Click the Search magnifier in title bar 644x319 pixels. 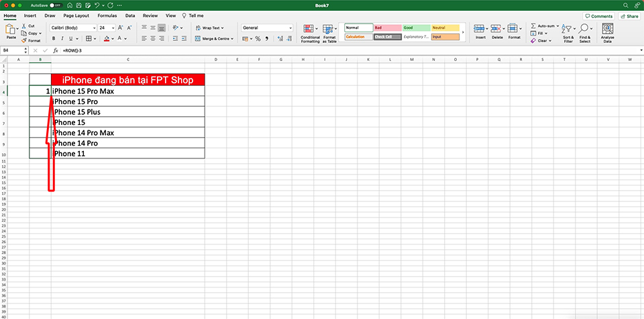click(x=625, y=5)
